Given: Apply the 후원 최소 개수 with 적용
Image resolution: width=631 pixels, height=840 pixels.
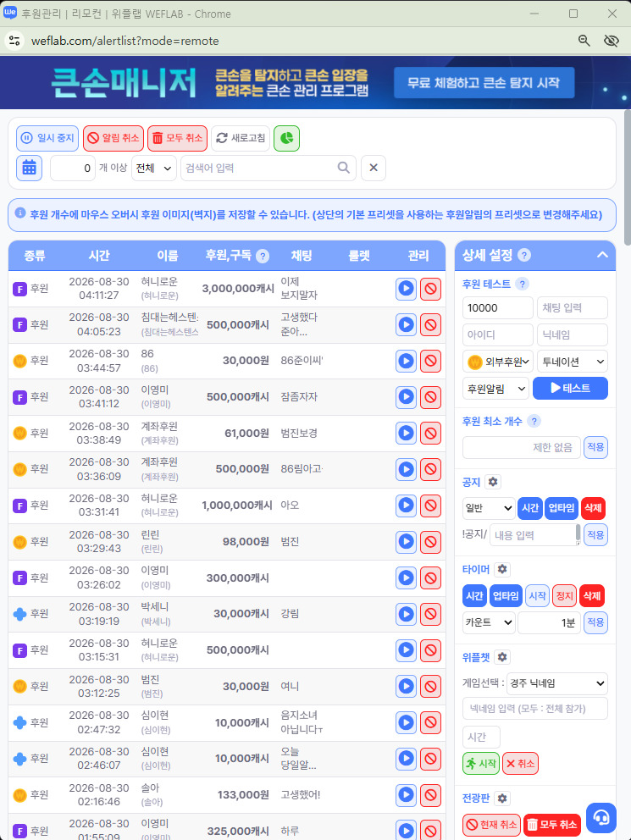Looking at the screenshot, I should tap(595, 447).
